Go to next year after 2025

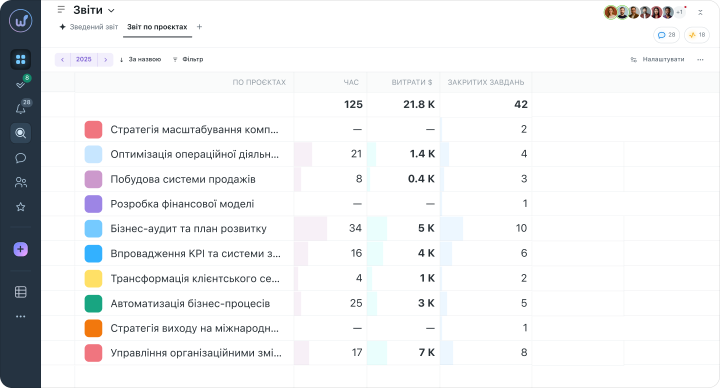(x=106, y=60)
